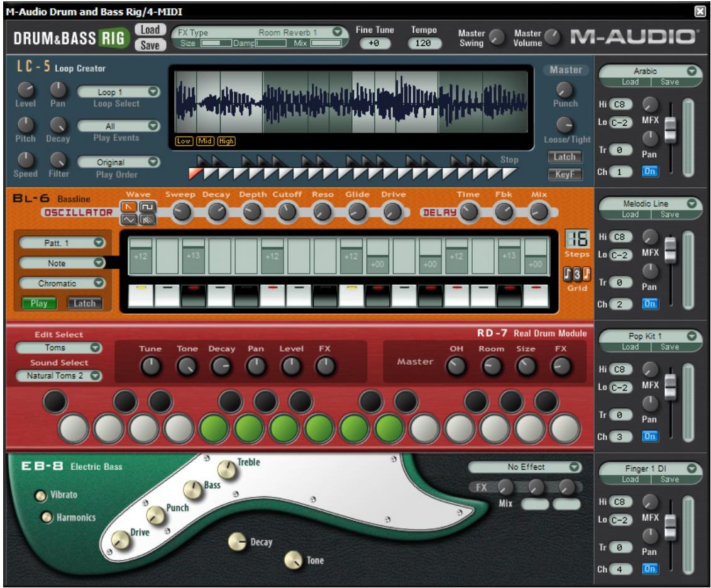
Task: Click the first green drum pad
Action: point(214,428)
